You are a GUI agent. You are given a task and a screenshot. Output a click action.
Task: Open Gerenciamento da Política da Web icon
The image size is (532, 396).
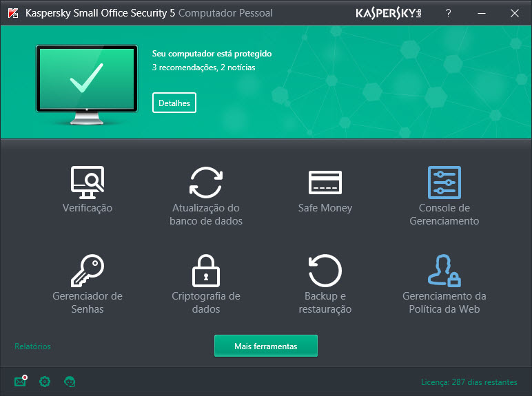pos(444,271)
